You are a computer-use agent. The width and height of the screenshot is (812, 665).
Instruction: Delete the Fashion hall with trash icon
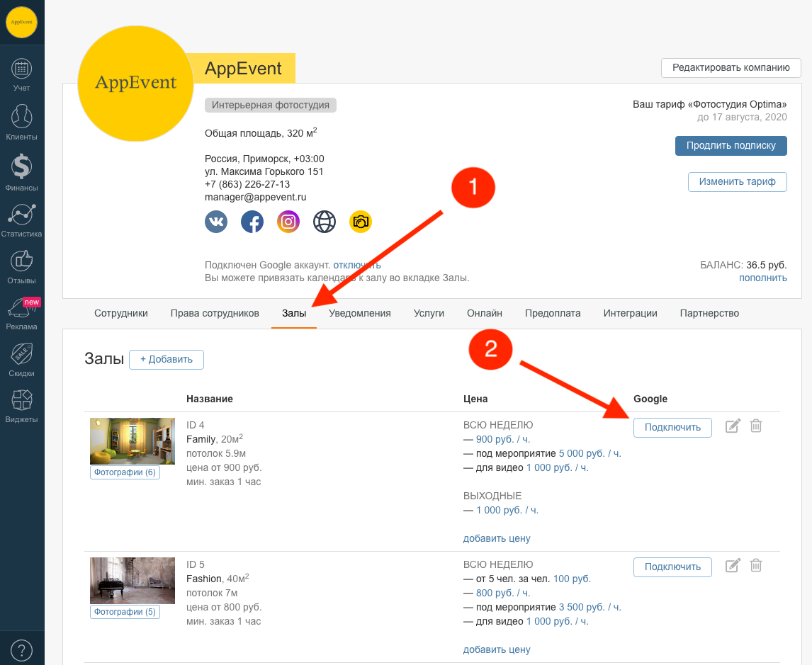pos(756,566)
